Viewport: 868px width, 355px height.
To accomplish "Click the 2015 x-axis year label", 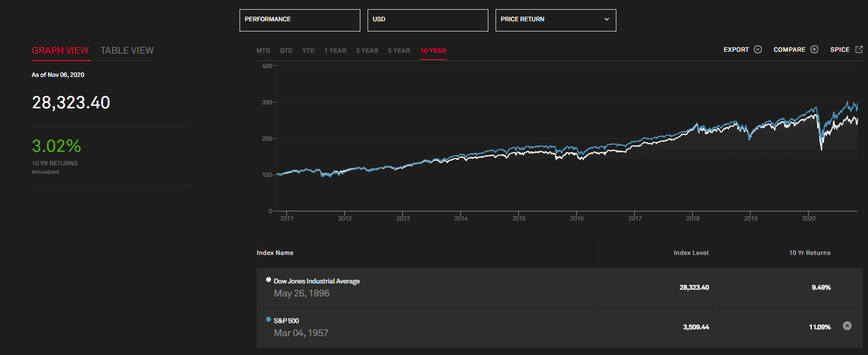I will click(x=519, y=219).
